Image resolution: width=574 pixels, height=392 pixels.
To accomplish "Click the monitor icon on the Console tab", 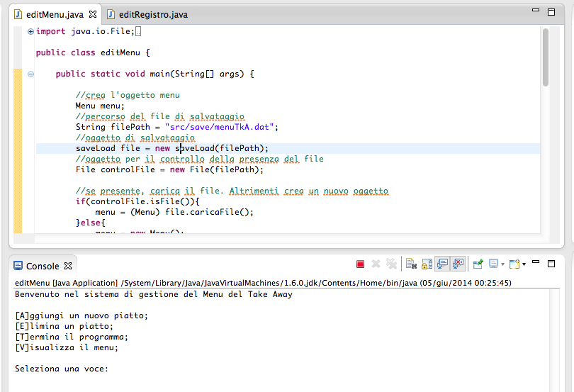I will point(18,266).
